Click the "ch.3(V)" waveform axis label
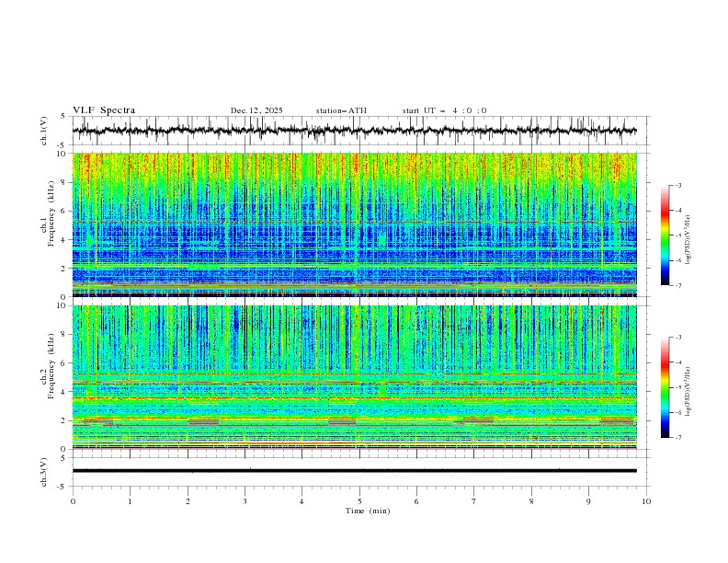This screenshot has height=563, width=728. 44,472
